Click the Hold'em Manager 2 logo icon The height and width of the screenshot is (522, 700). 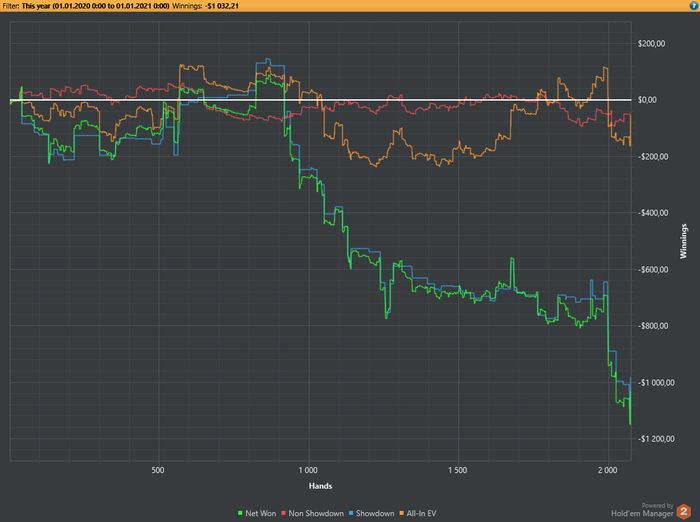pos(683,512)
